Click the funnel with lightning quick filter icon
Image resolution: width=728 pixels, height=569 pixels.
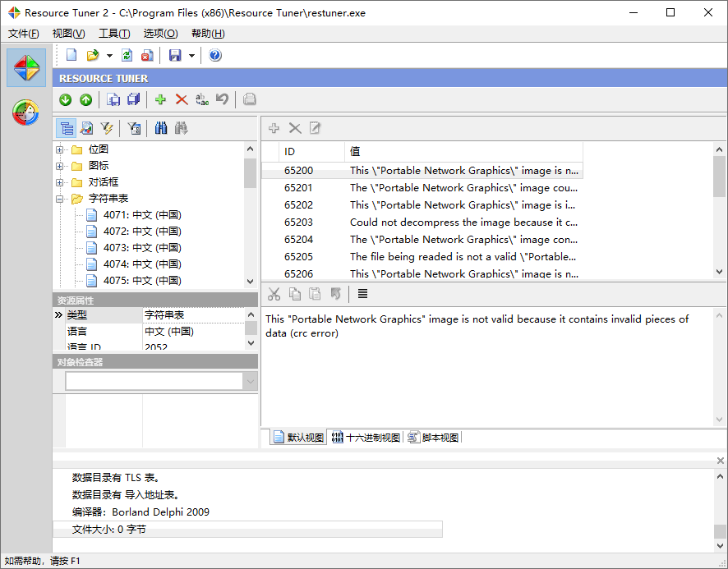click(107, 128)
